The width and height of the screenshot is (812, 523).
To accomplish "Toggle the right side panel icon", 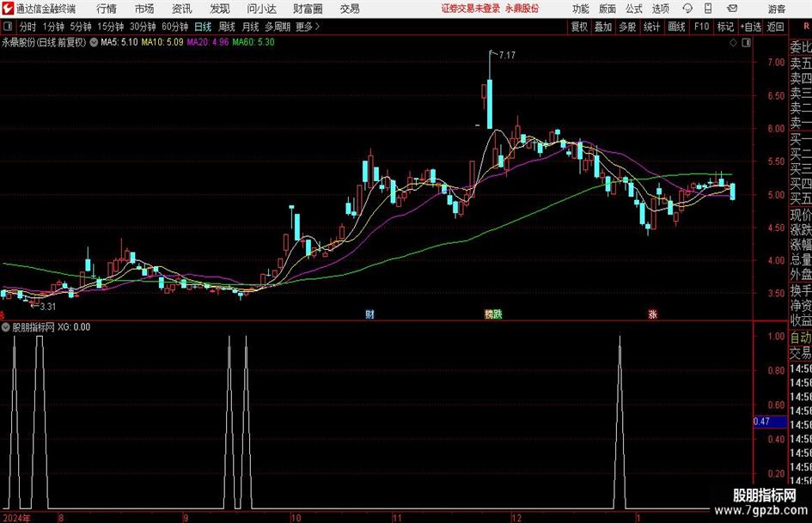I will click(746, 43).
